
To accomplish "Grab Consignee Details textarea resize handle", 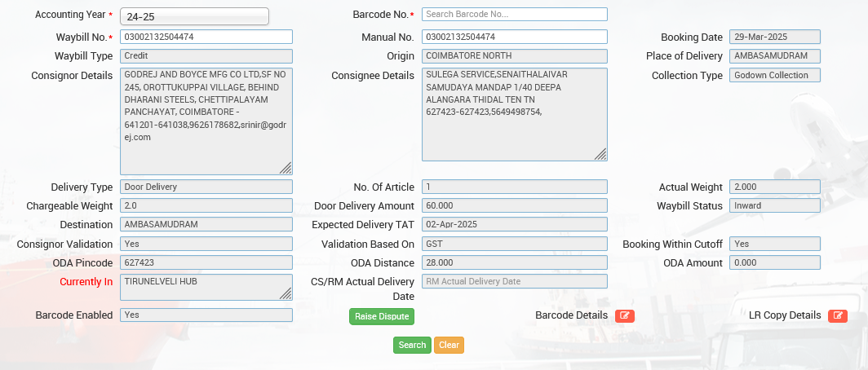I will click(601, 154).
